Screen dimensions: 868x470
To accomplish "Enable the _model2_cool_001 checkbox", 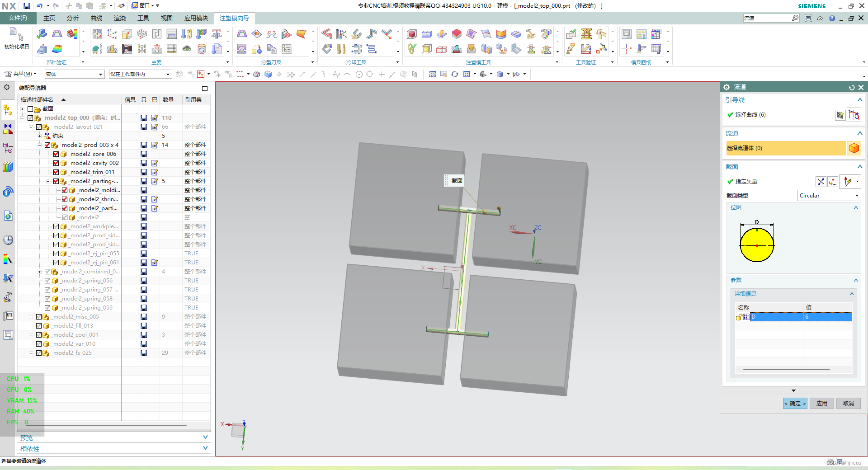I will point(39,335).
